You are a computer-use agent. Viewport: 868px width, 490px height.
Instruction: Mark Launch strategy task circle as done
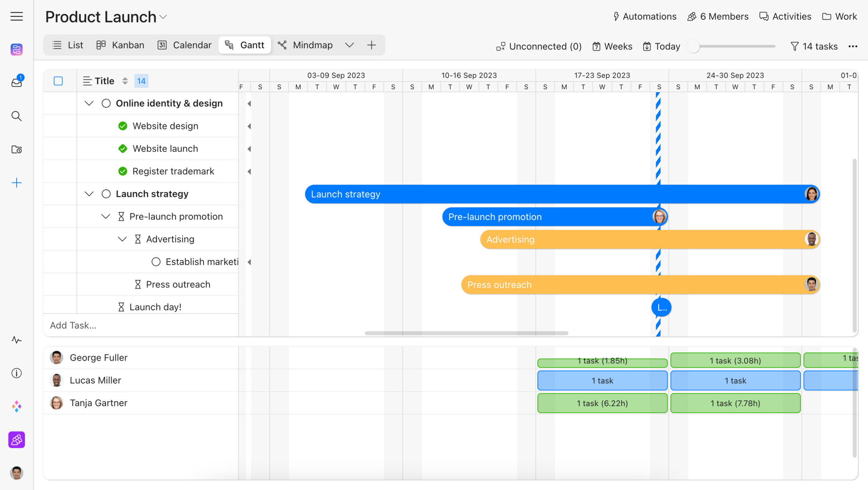pyautogui.click(x=106, y=194)
